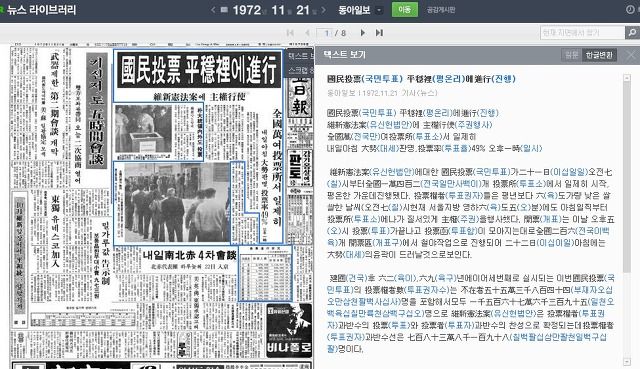Click the headline 國民投票 平穩裡에進行 on the scan

pos(199,70)
